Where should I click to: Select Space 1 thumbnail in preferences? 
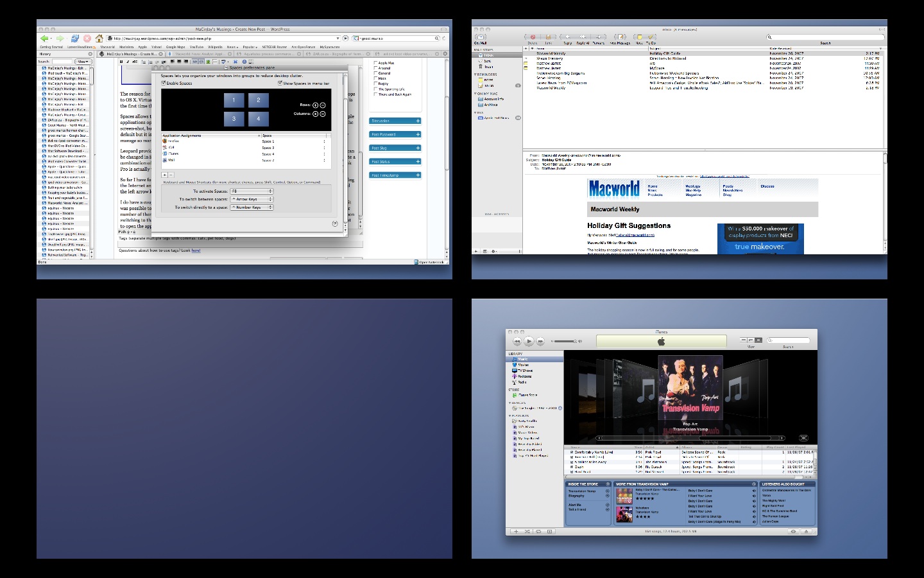(x=234, y=100)
